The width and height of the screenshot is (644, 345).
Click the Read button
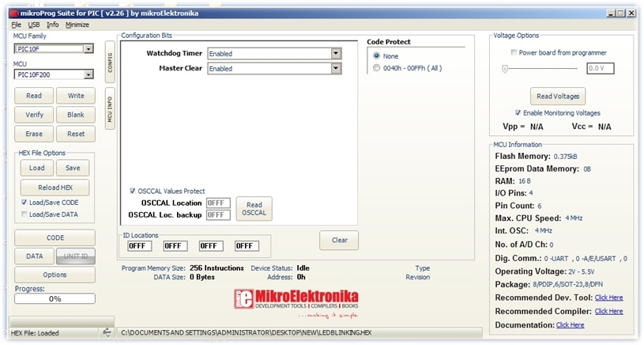click(x=34, y=96)
